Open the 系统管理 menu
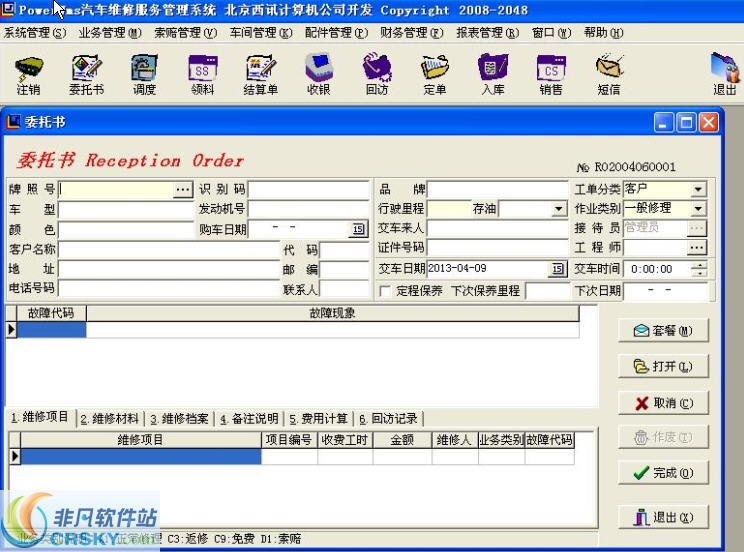Viewport: 744px width, 552px height. coord(35,33)
